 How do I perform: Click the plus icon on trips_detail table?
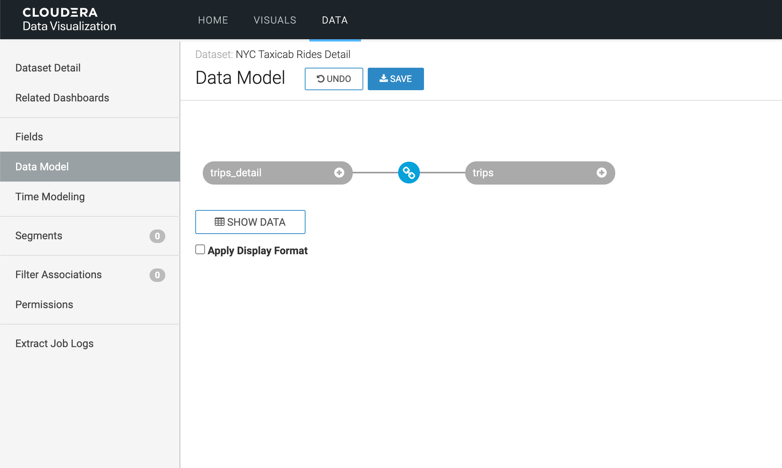click(339, 173)
